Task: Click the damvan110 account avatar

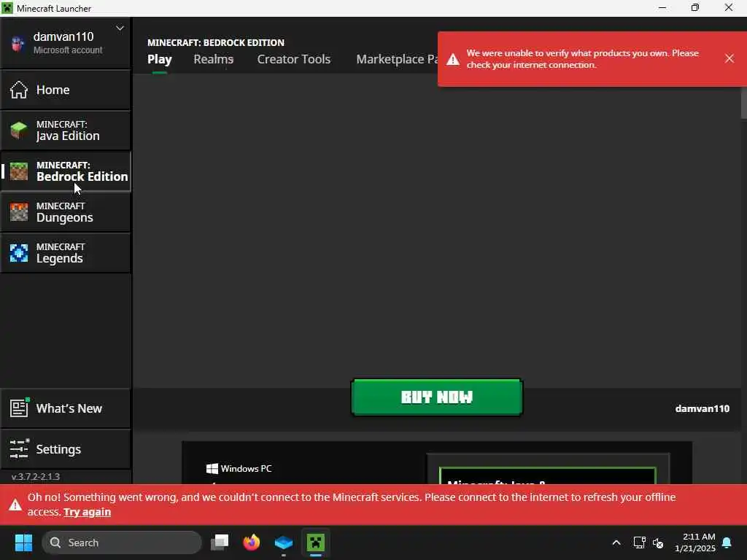Action: tap(18, 43)
